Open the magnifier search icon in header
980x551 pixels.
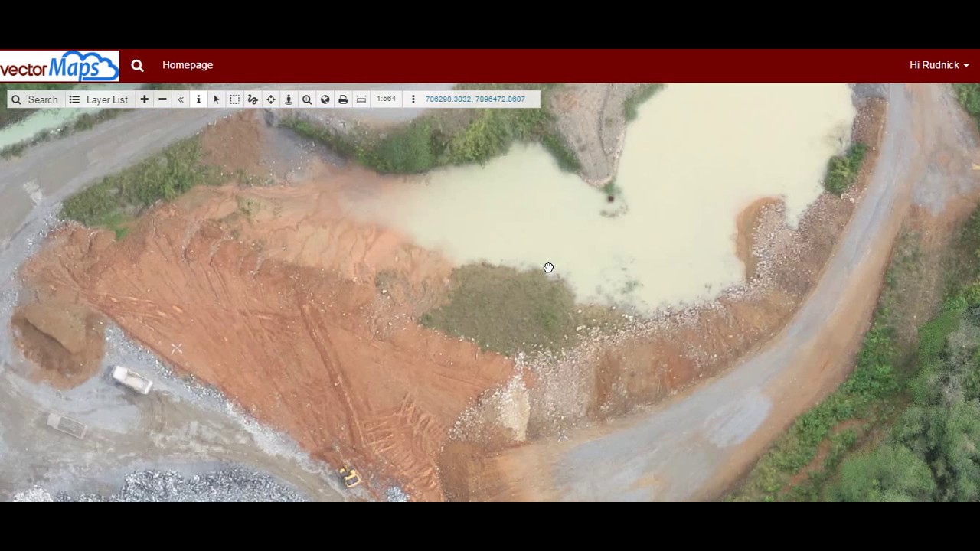point(137,66)
